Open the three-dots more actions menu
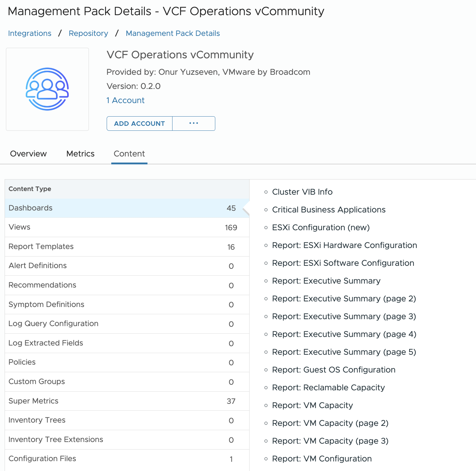This screenshot has height=471, width=476. [194, 124]
